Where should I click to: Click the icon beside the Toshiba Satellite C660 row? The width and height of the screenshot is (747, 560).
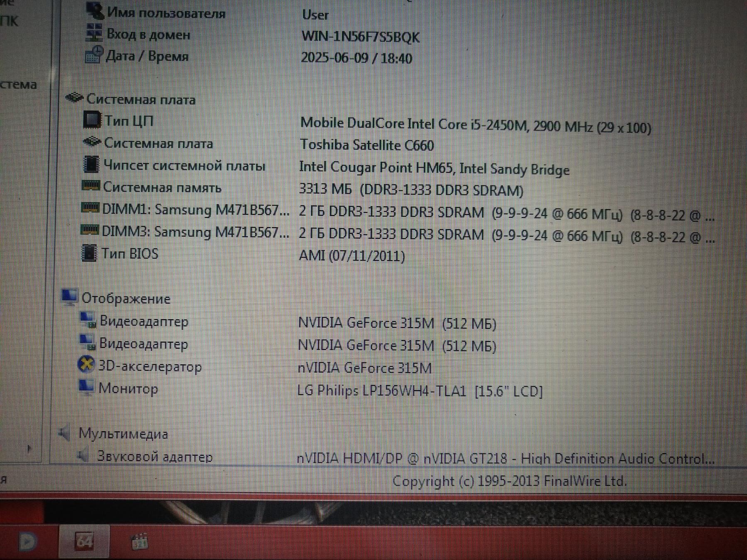[x=92, y=142]
